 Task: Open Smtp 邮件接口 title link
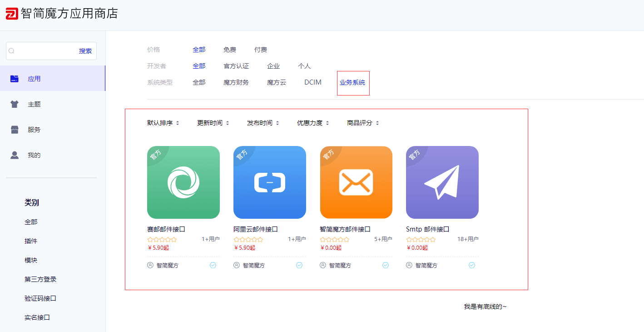pyautogui.click(x=428, y=229)
